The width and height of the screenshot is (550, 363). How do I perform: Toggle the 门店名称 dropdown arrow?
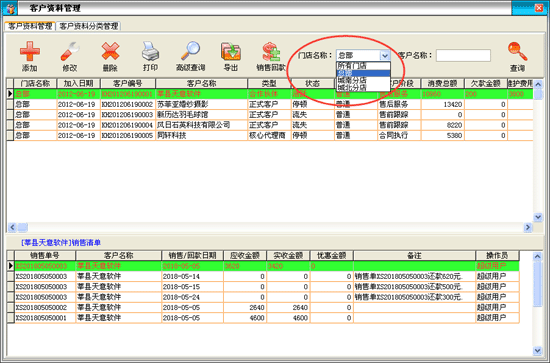pos(385,55)
